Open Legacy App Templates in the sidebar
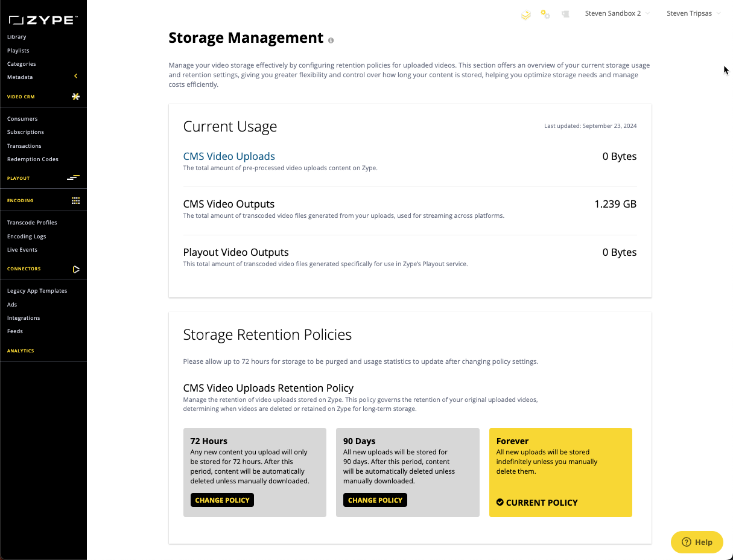Viewport: 733px width, 560px height. click(37, 291)
